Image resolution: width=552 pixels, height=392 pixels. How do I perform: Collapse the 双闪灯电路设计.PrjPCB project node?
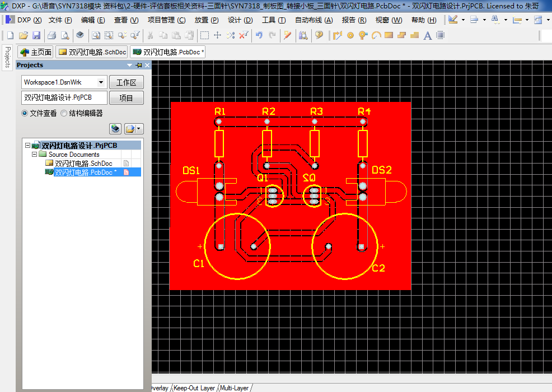[x=27, y=145]
